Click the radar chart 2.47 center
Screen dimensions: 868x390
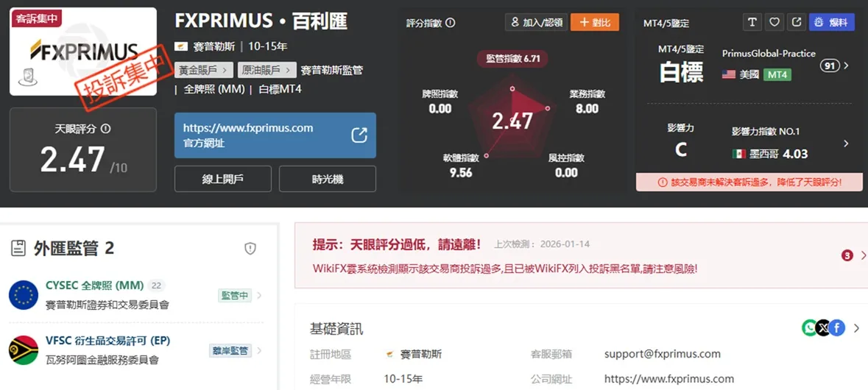pos(512,121)
